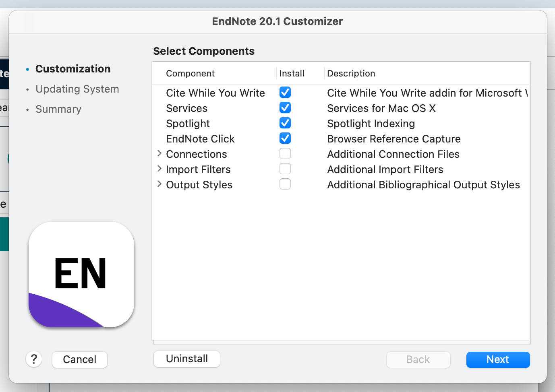This screenshot has height=392, width=555.
Task: Click the Install column header
Action: pos(292,73)
